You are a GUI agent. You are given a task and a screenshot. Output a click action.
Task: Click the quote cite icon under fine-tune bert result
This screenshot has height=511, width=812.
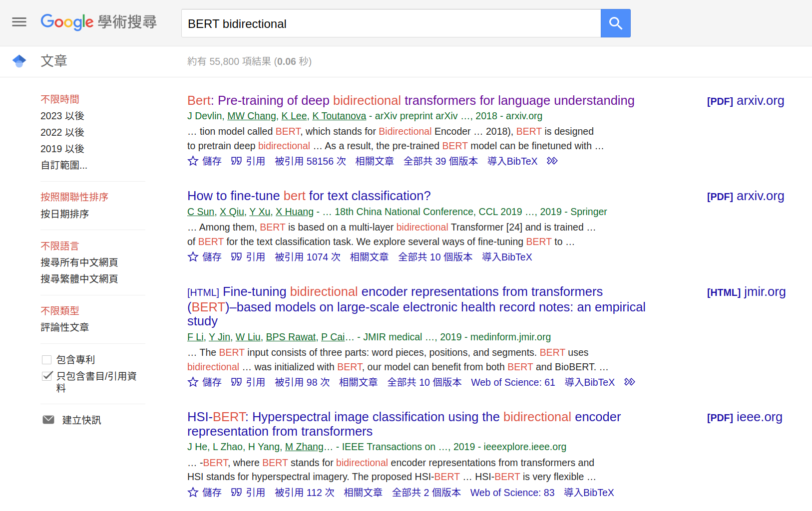[236, 257]
